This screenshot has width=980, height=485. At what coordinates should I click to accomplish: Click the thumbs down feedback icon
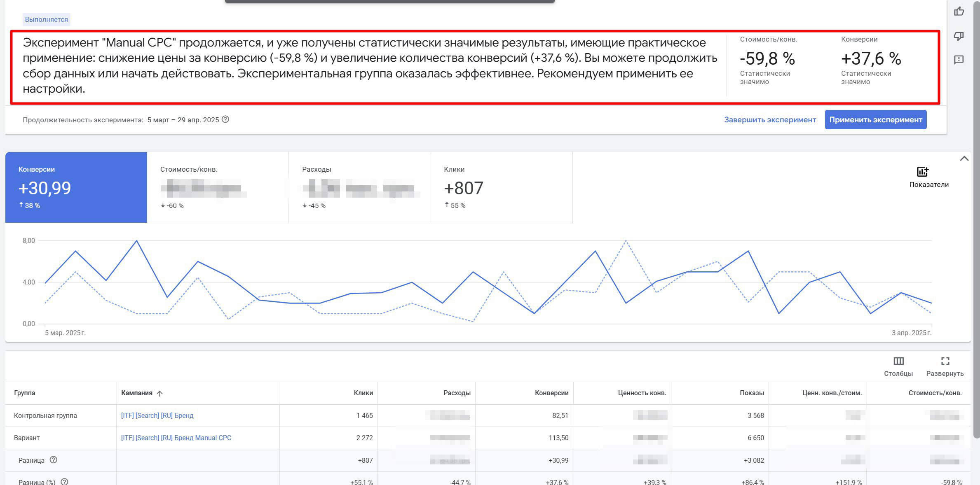[x=959, y=36]
